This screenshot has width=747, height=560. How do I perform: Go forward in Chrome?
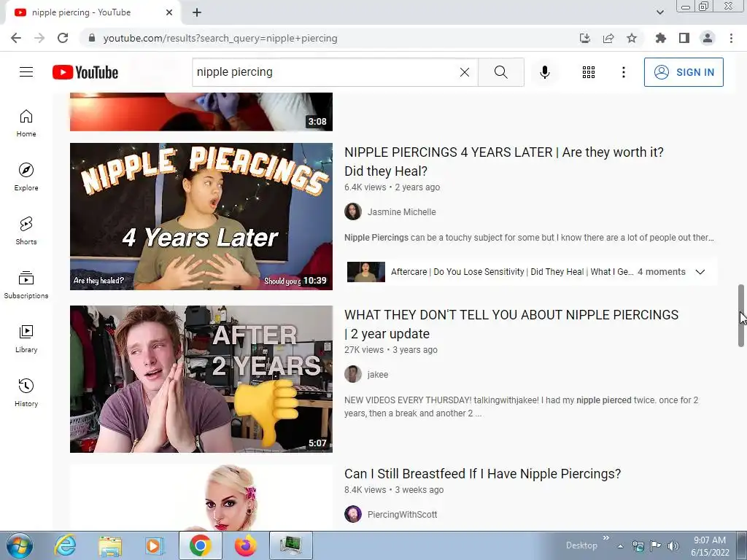click(x=39, y=38)
